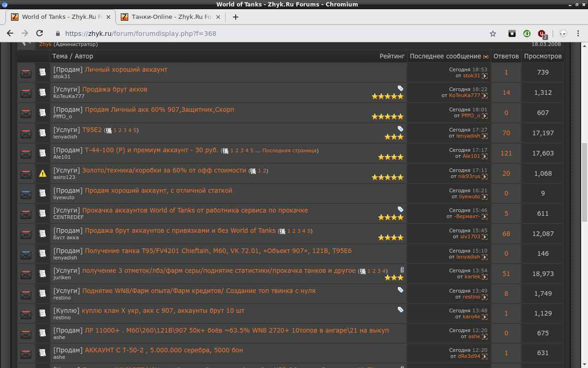
Task: Click the warning icon beside the asiro123 thread
Action: (42, 173)
